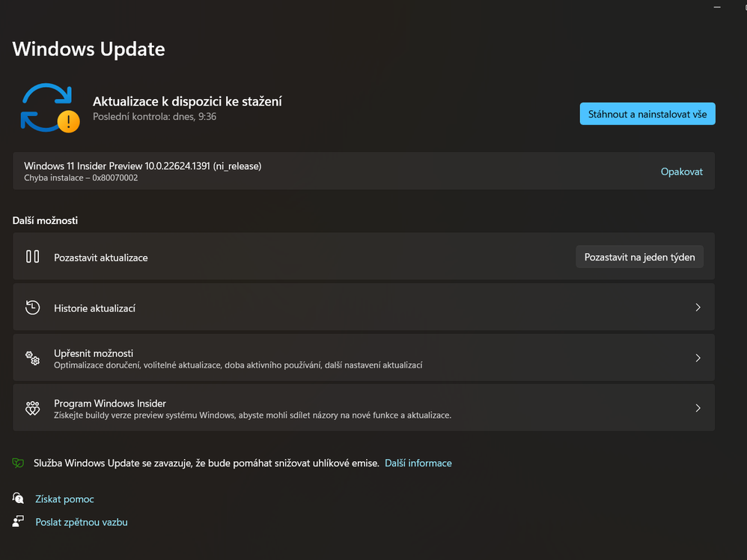Click the Získat pomoc help icon
Screen dimensions: 747x560
click(x=18, y=499)
